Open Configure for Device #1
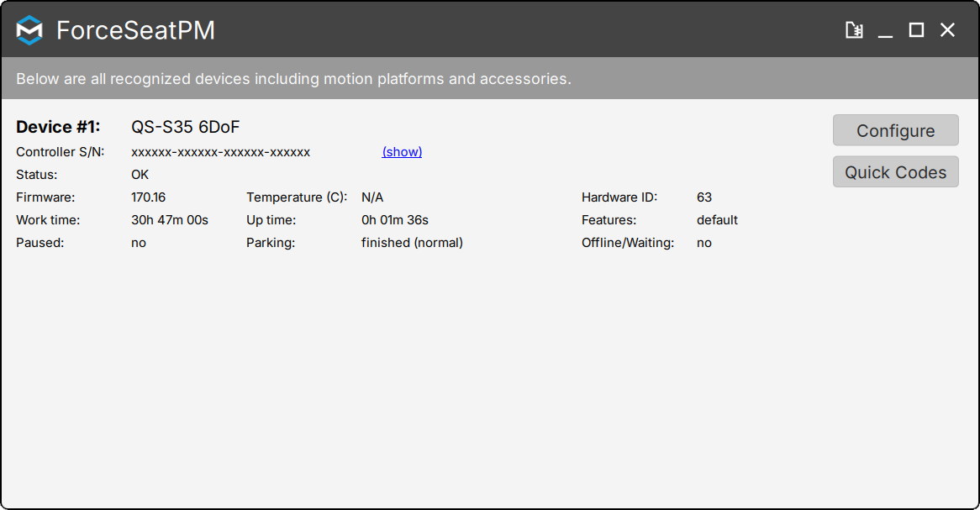This screenshot has height=510, width=980. point(896,130)
